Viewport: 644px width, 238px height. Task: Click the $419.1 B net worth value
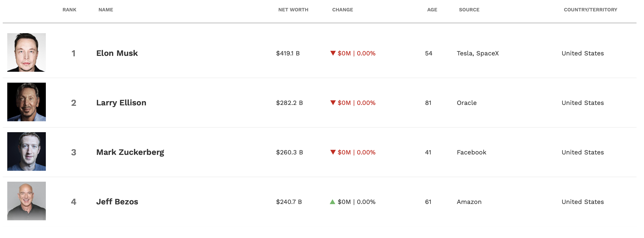tap(288, 53)
